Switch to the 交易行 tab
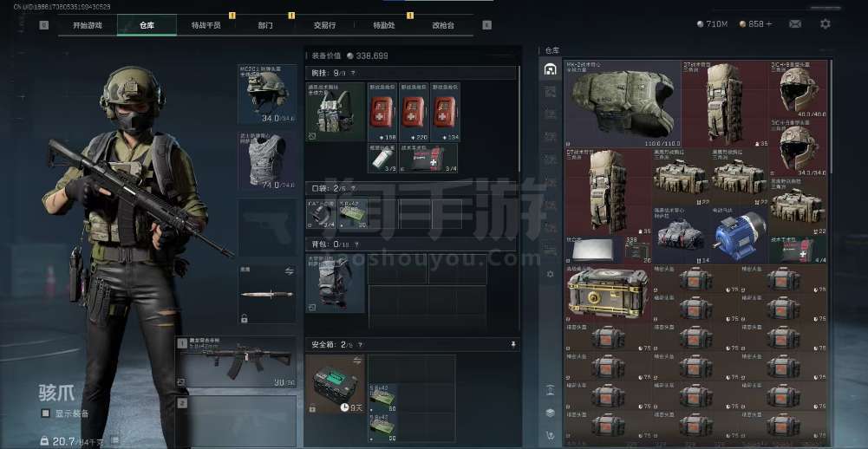Image resolution: width=868 pixels, height=449 pixels. [x=324, y=25]
